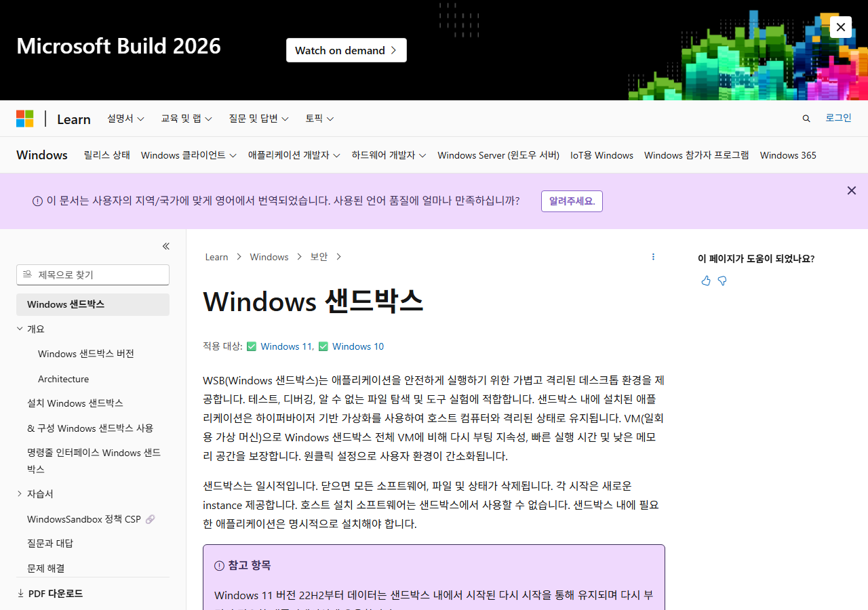Click the link icon beside WindowsSandbox 정책 CSP
Image resolution: width=868 pixels, height=610 pixels.
tap(151, 519)
